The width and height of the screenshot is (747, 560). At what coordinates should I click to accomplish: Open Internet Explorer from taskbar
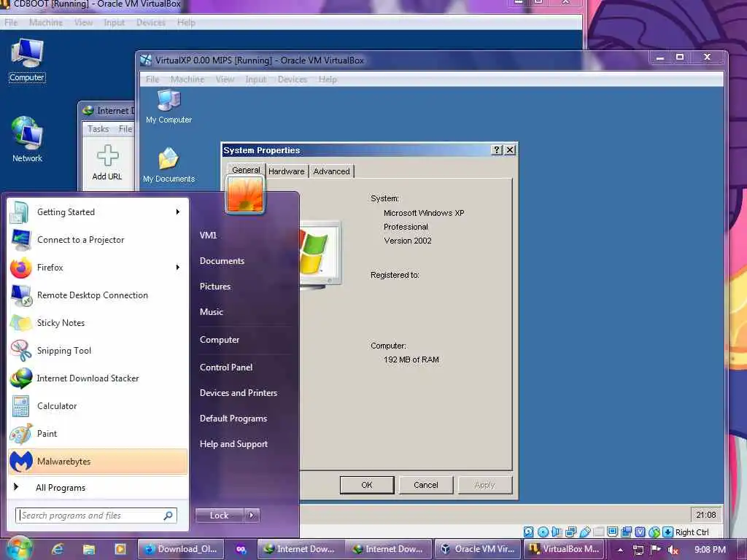58,549
